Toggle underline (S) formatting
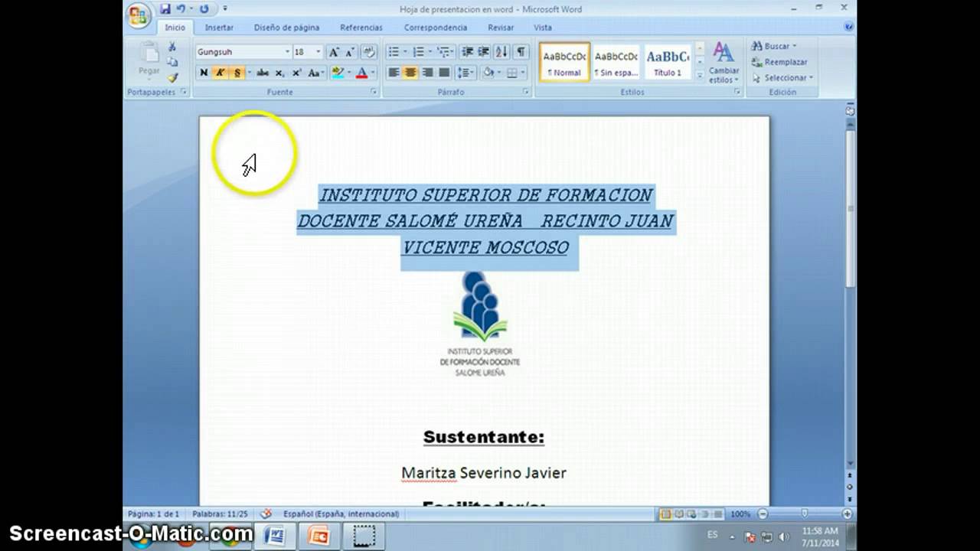The width and height of the screenshot is (980, 551). pos(237,73)
